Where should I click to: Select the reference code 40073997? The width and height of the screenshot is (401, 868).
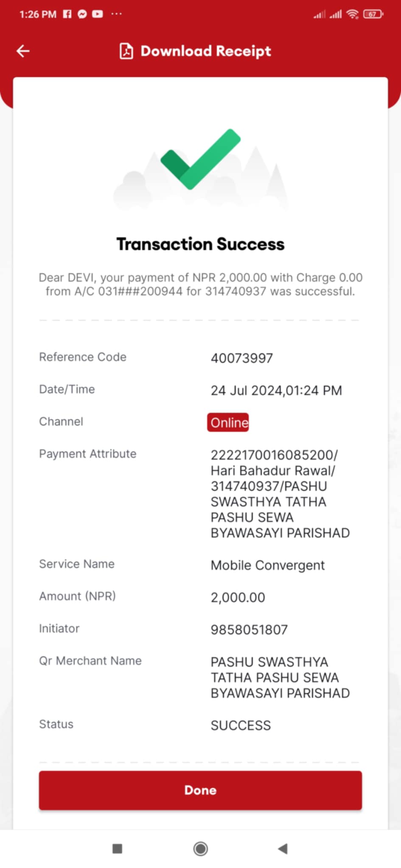click(242, 358)
